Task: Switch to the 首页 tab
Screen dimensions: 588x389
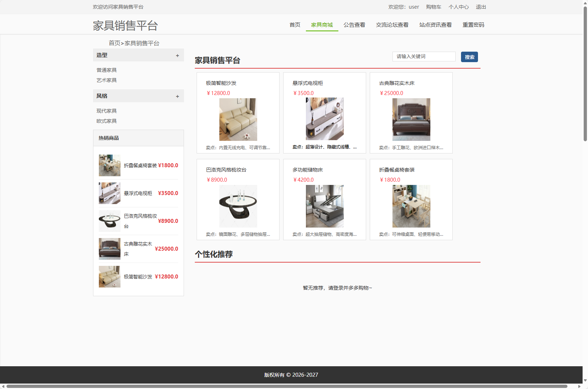Action: coord(294,25)
